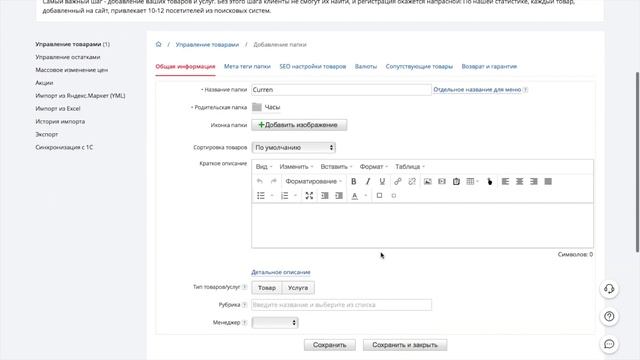Click the redo icon in the editor
Image resolution: width=640 pixels, height=360 pixels.
[x=273, y=181]
